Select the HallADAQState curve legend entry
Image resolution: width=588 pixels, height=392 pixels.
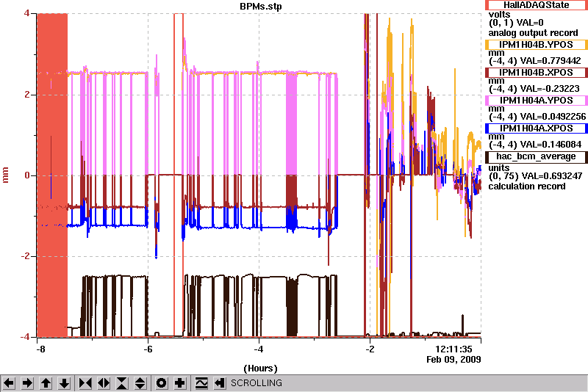point(537,5)
